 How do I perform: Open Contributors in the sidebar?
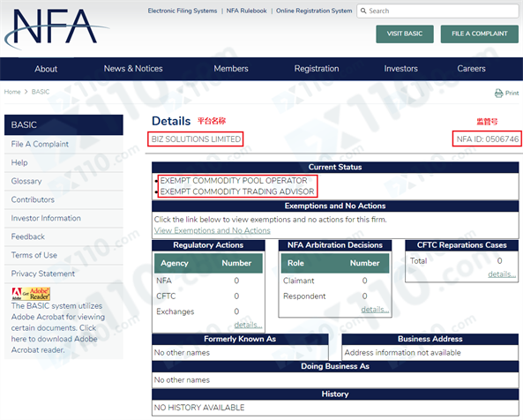64,199
